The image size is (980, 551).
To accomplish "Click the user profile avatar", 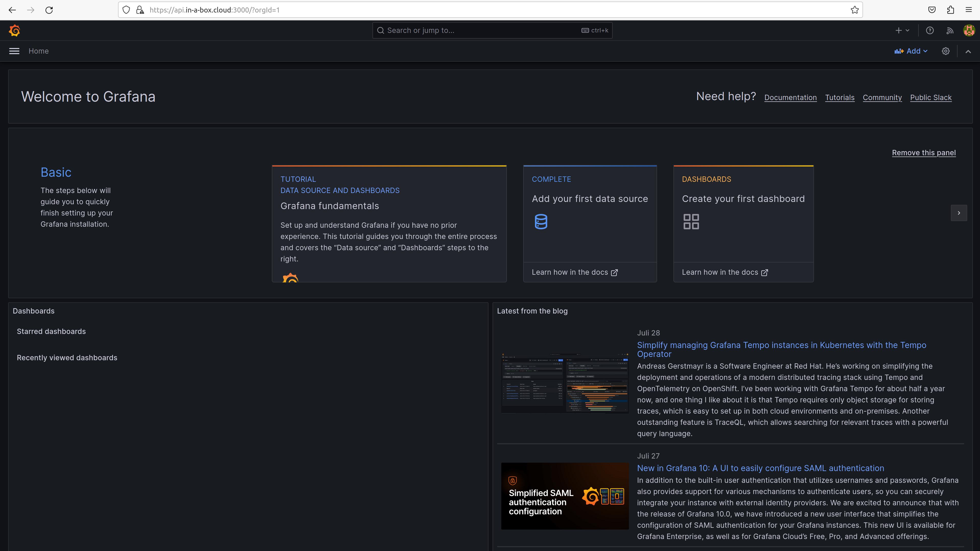I will tap(969, 30).
